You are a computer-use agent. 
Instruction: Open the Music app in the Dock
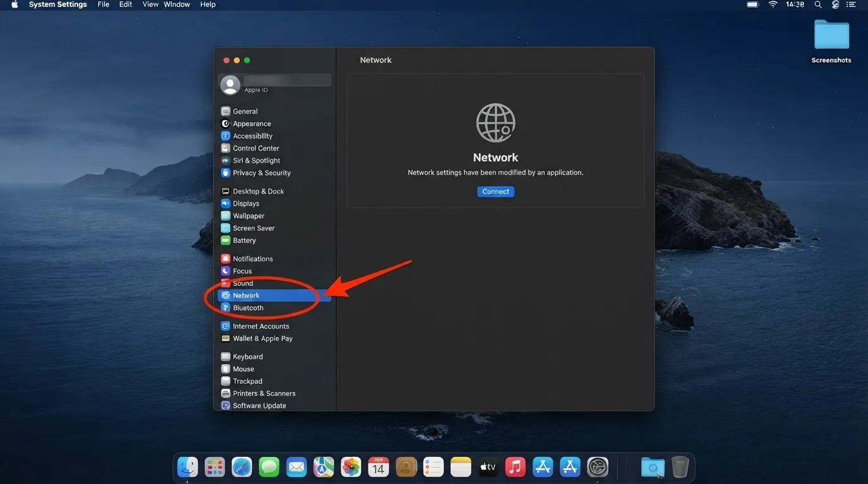tap(515, 467)
